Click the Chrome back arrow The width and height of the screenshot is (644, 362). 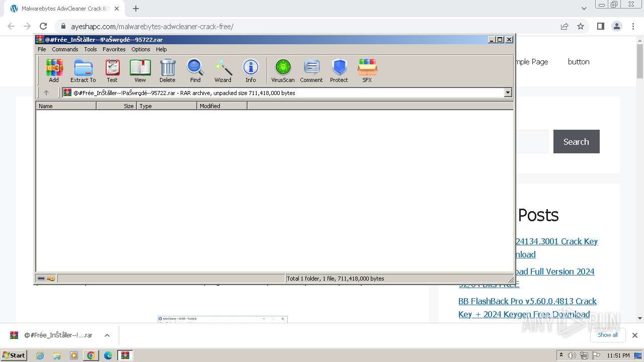tap(11, 26)
